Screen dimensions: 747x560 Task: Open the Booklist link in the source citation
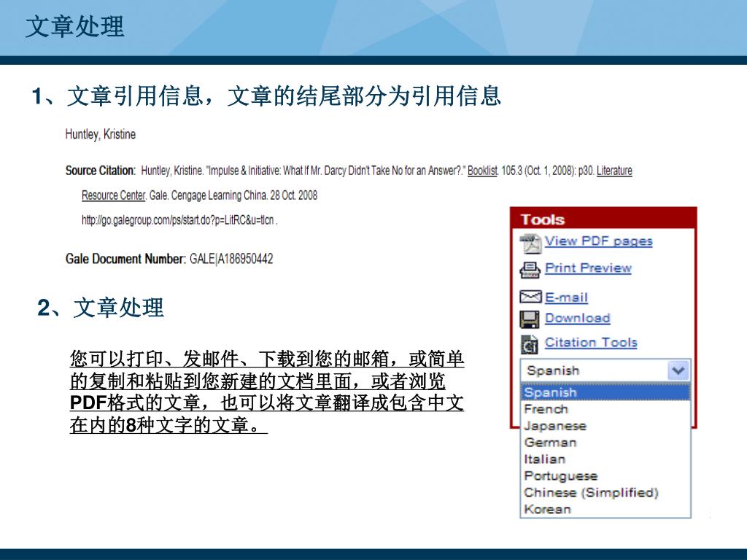point(483,171)
